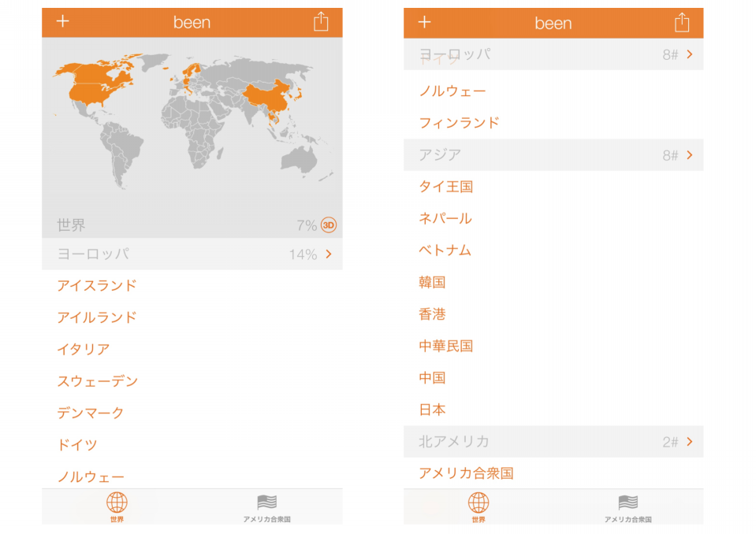This screenshot has width=756, height=534.
Task: Select ベトナム in the Asia list
Action: point(445,250)
